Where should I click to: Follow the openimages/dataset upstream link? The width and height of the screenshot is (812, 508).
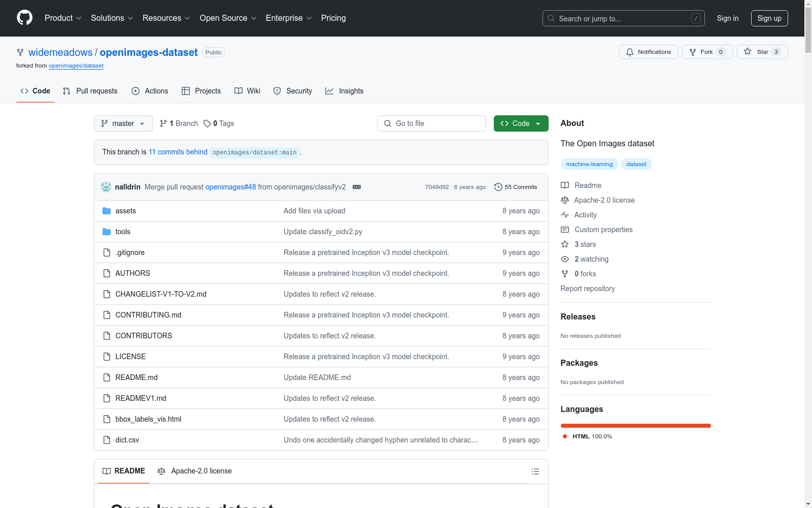pos(76,66)
